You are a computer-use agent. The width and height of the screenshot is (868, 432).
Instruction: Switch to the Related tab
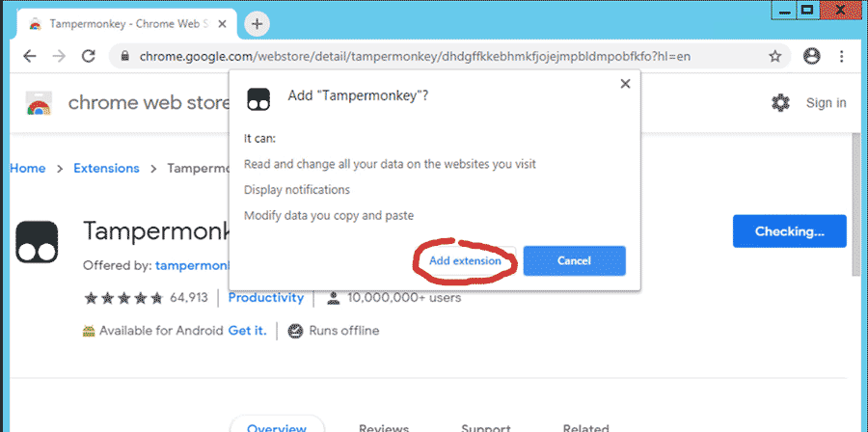click(x=585, y=428)
